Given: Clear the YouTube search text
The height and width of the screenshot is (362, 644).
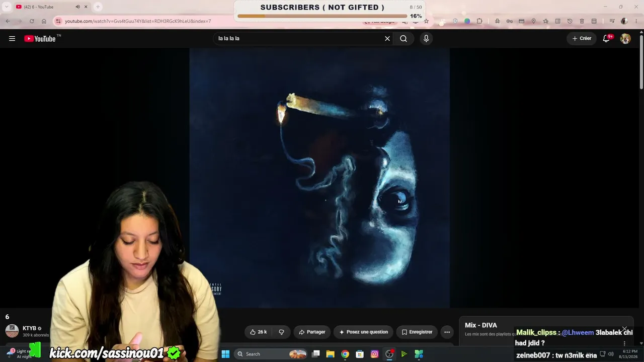Looking at the screenshot, I should pos(387,39).
